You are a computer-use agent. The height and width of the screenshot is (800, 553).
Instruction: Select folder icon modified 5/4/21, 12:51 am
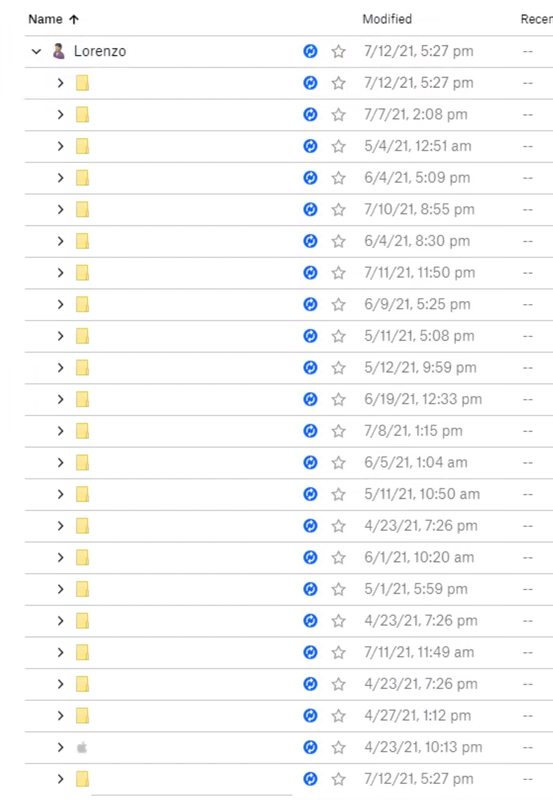[x=82, y=146]
